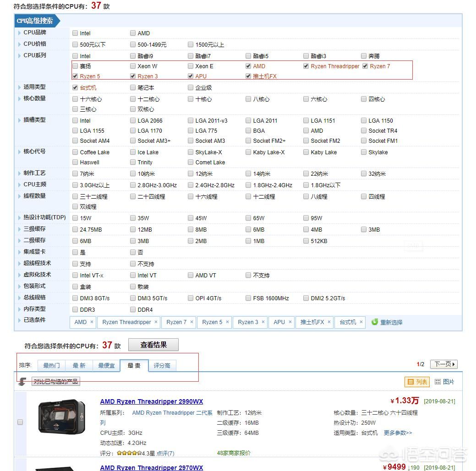Open the 点评(7) reviews link
The height and width of the screenshot is (471, 476).
point(165,453)
